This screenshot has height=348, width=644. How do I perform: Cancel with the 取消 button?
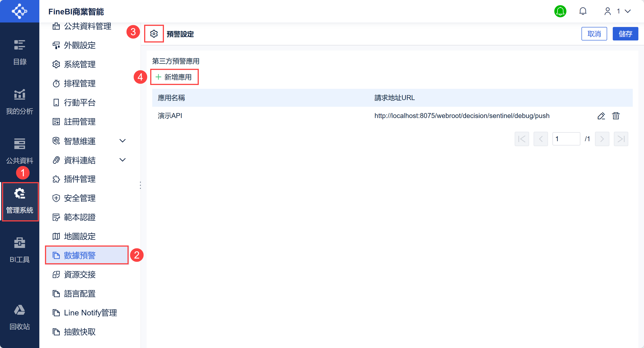coord(594,33)
